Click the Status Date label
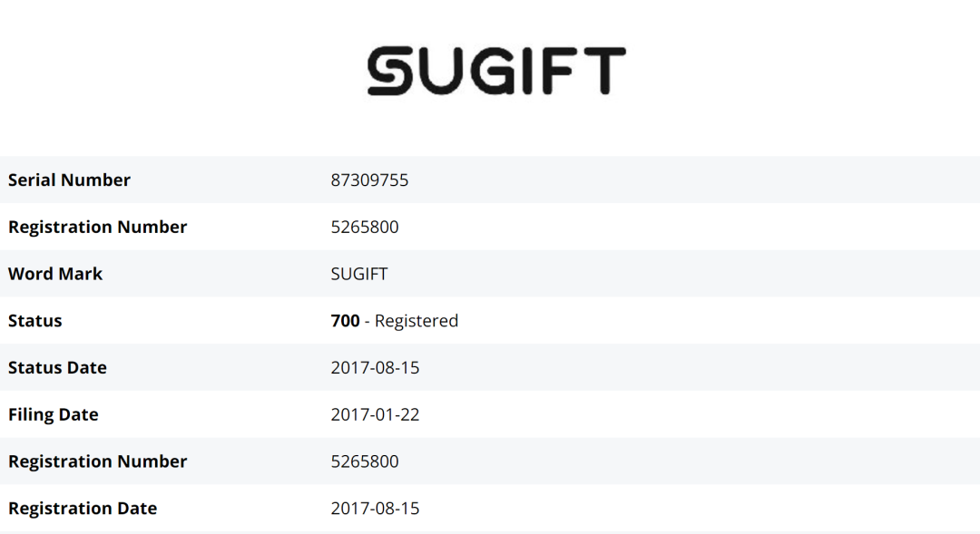This screenshot has width=980, height=534. pos(57,368)
